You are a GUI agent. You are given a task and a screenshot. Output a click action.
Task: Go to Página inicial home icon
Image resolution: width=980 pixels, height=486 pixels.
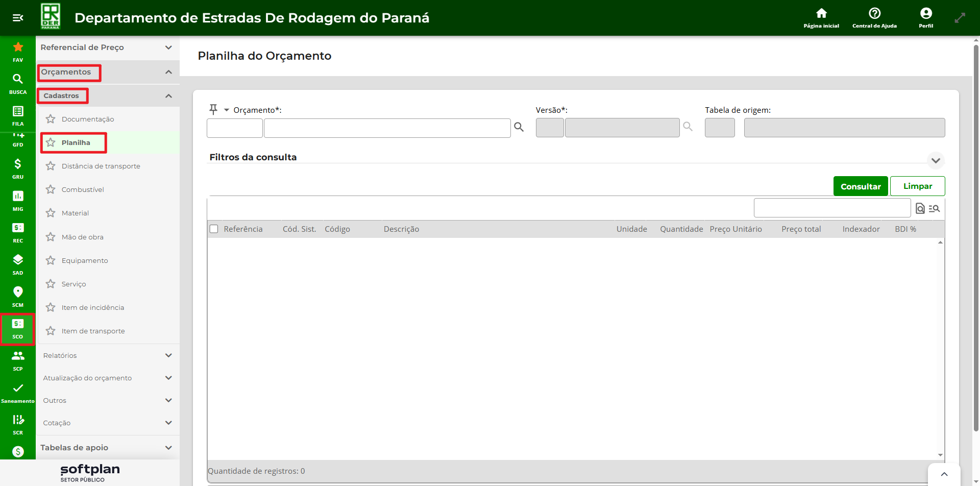point(821,17)
